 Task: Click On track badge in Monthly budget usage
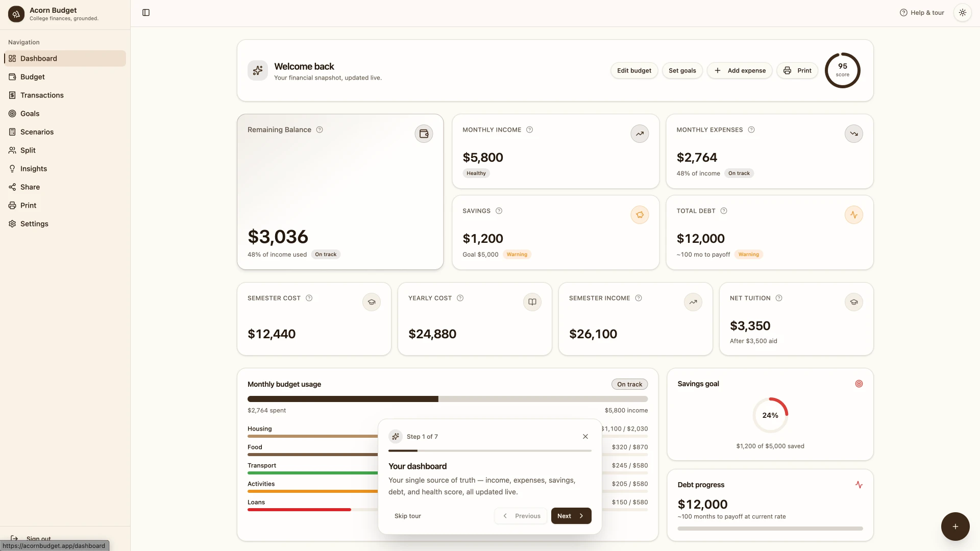pyautogui.click(x=629, y=384)
